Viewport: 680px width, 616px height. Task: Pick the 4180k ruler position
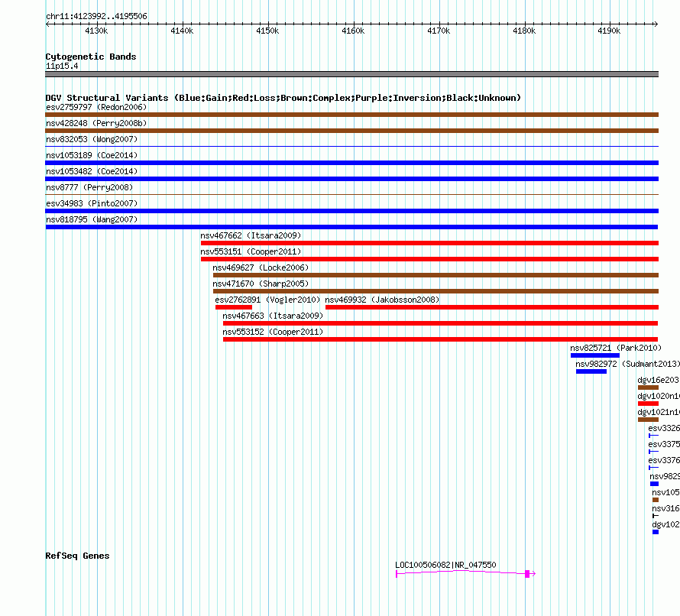click(524, 31)
